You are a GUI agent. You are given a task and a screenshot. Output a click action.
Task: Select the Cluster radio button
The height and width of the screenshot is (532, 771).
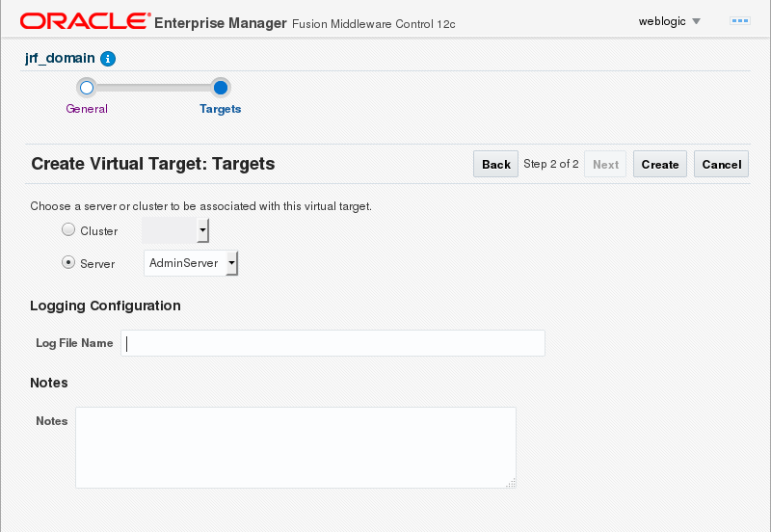coord(68,229)
